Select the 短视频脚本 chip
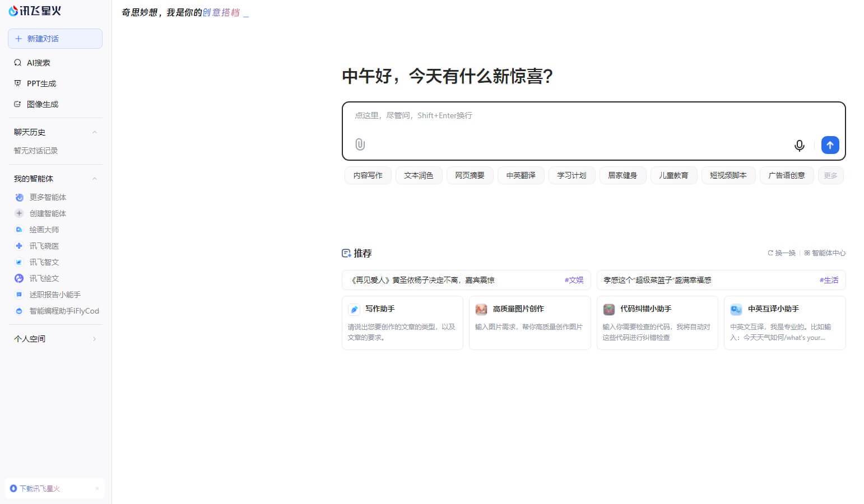Image resolution: width=864 pixels, height=504 pixels. pyautogui.click(x=728, y=175)
